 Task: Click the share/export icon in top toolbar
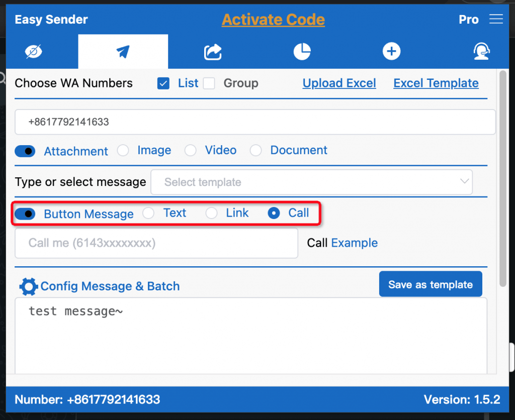click(x=212, y=51)
